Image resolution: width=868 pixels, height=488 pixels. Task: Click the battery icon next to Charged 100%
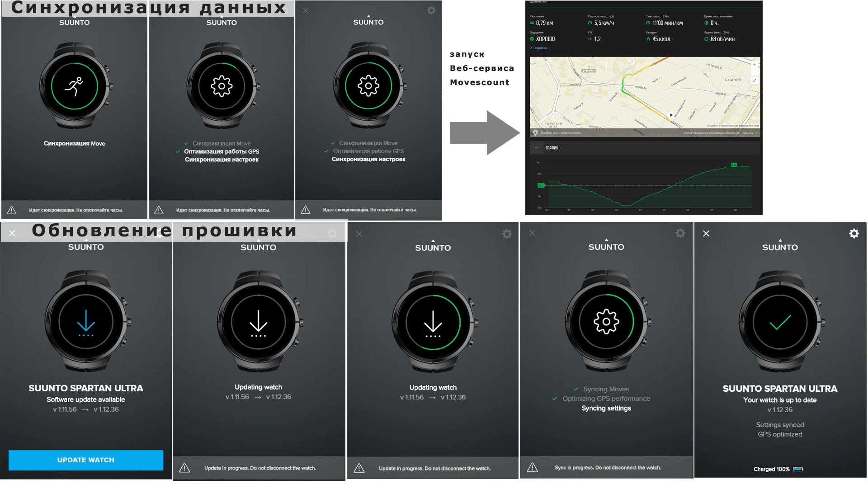click(798, 469)
